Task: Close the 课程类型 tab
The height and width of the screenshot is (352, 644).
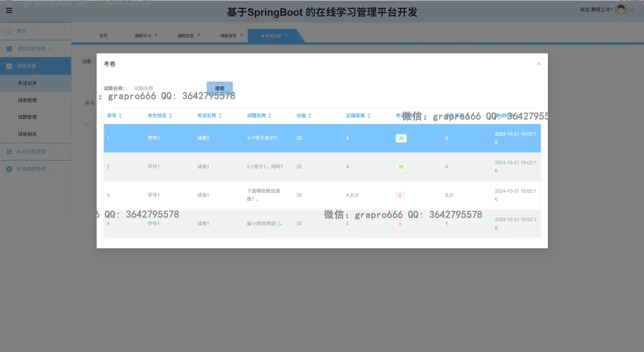Action: pos(242,35)
